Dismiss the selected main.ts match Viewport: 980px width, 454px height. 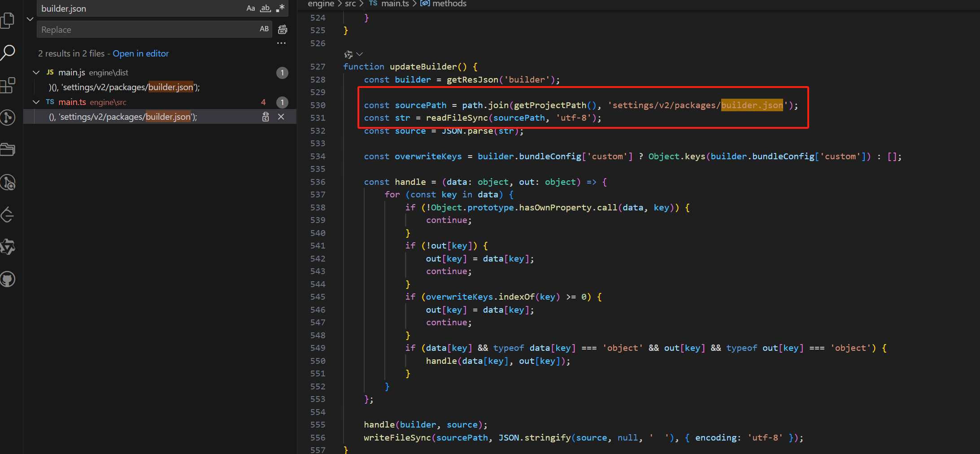pos(281,117)
